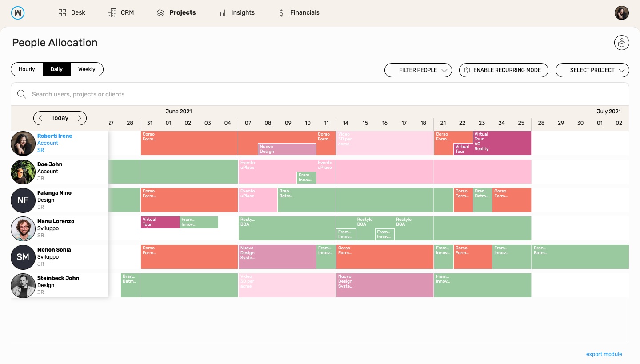
Task: Select the Daily view option
Action: (x=56, y=69)
